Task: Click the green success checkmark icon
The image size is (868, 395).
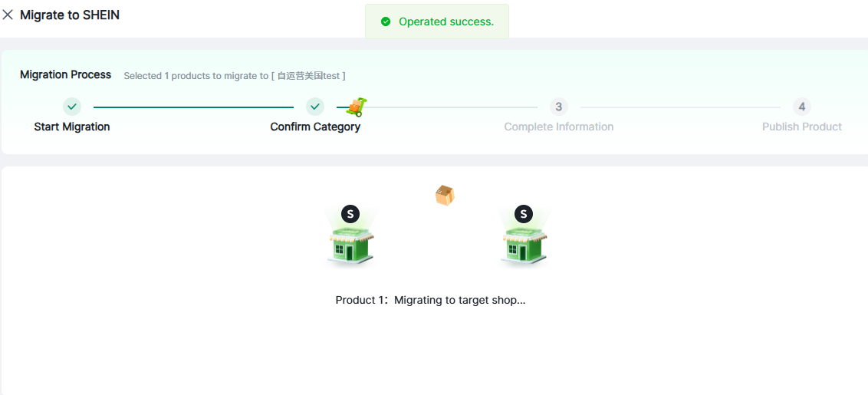Action: point(386,21)
